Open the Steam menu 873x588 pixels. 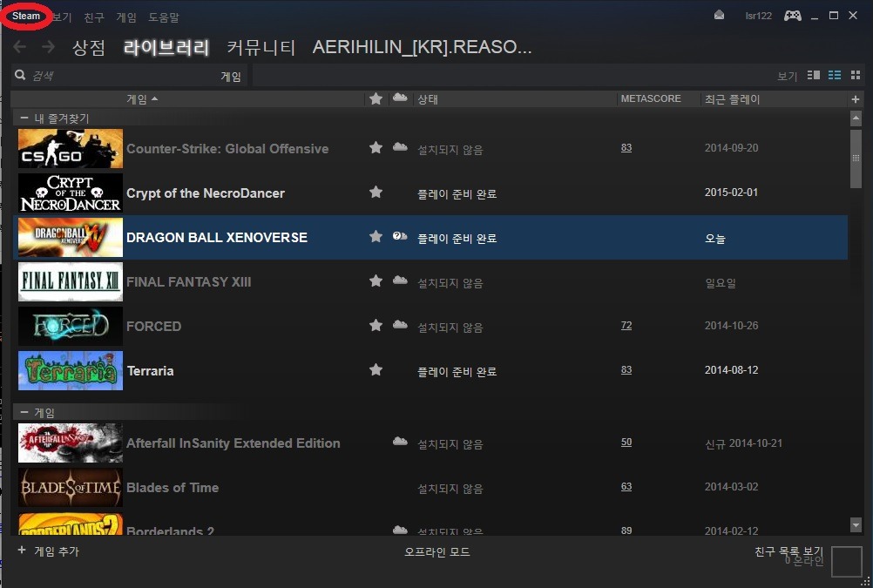[x=26, y=17]
